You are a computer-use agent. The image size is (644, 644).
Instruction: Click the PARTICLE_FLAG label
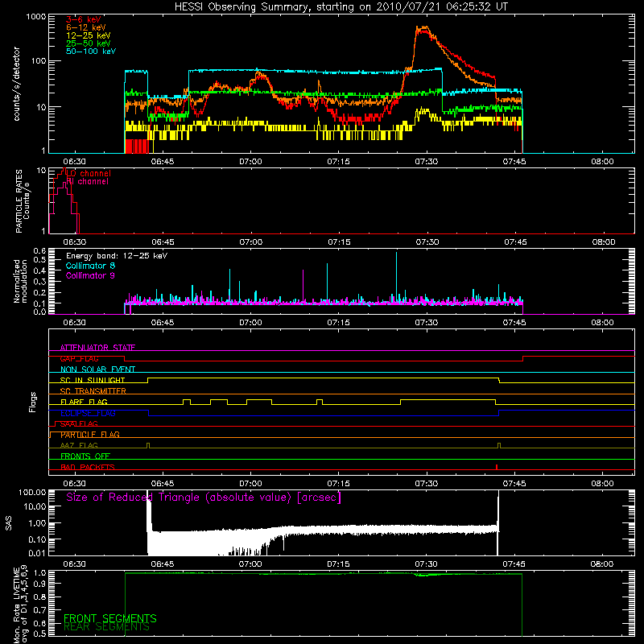click(x=90, y=435)
